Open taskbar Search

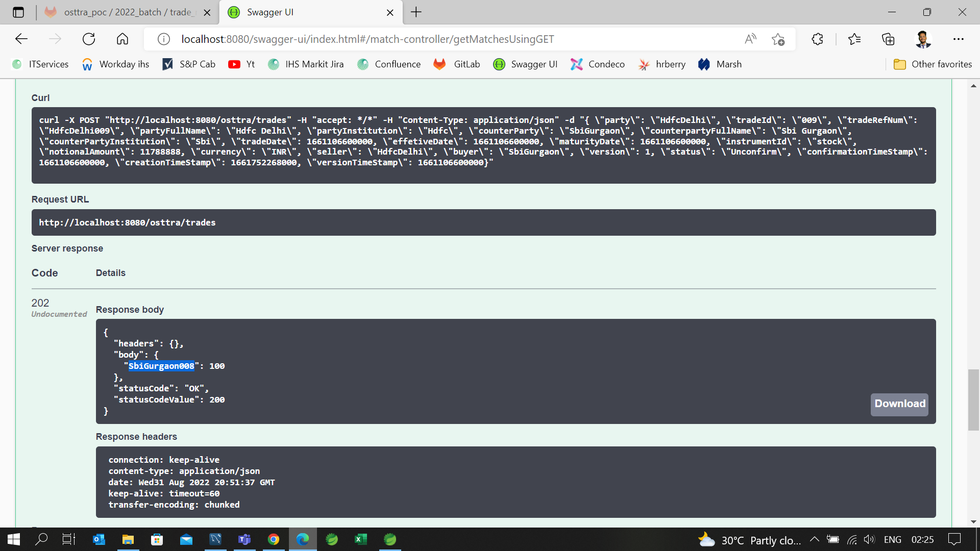coord(41,539)
